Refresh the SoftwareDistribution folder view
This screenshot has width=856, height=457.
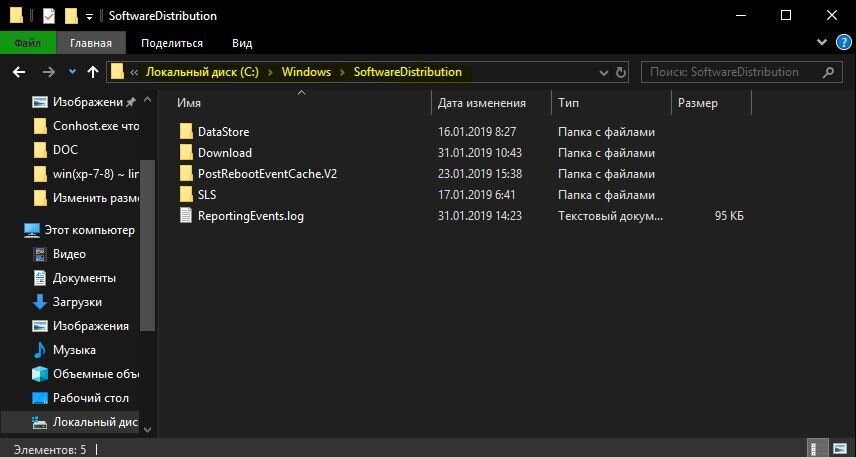pos(620,72)
